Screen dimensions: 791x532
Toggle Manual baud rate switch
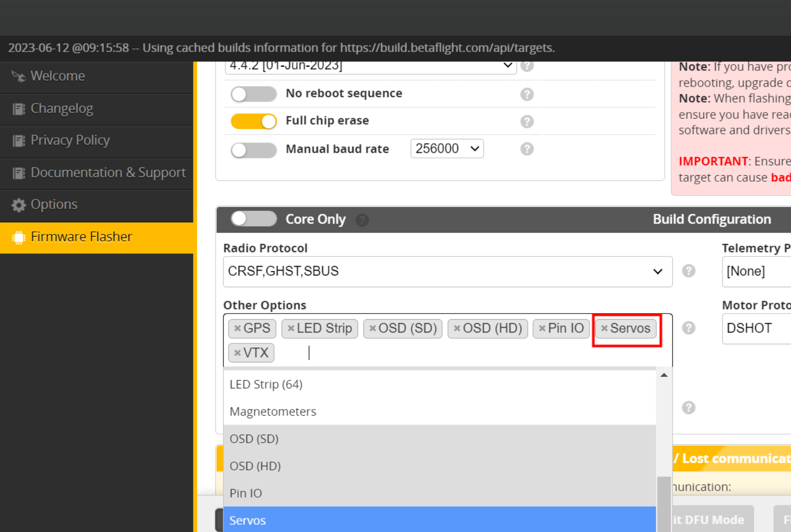pos(254,150)
